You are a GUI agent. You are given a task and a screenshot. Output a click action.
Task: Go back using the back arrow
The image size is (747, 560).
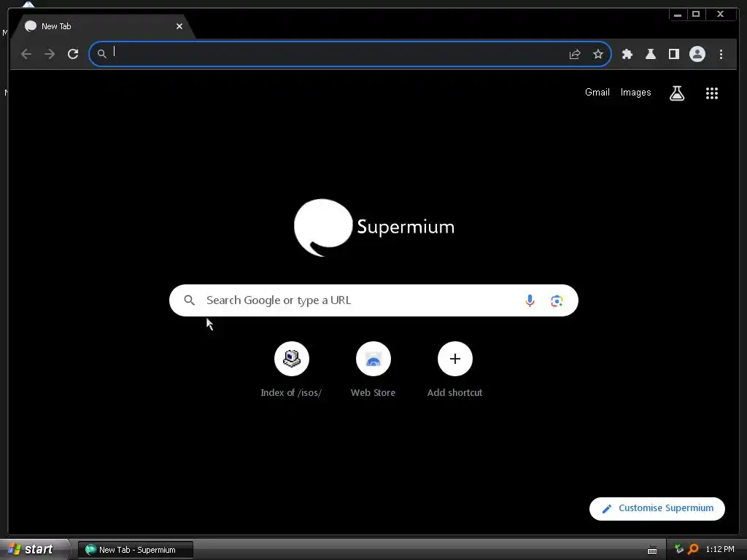[26, 54]
